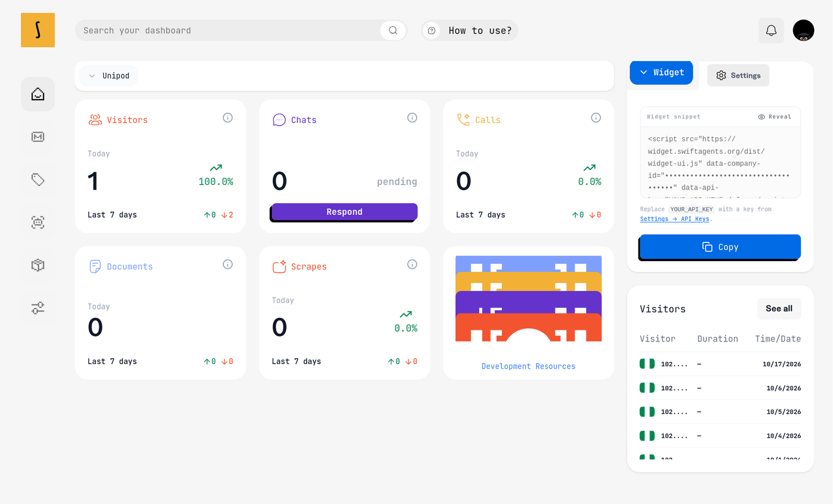This screenshot has width=833, height=504.
Task: Open the sliders icon in sidebar
Action: pos(38,308)
